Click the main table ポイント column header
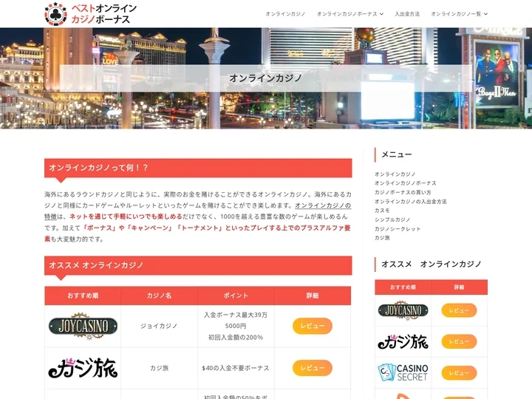The image size is (532, 399). click(236, 296)
